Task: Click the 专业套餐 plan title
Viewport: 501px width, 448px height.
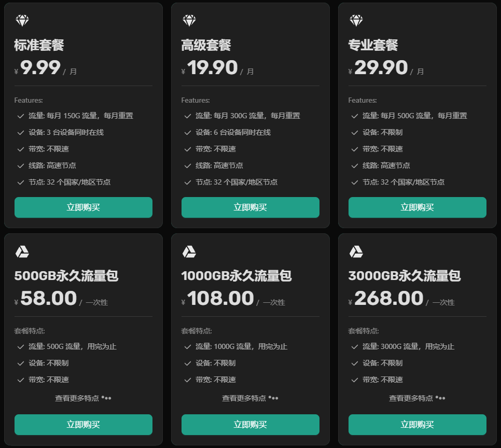Action: click(373, 46)
